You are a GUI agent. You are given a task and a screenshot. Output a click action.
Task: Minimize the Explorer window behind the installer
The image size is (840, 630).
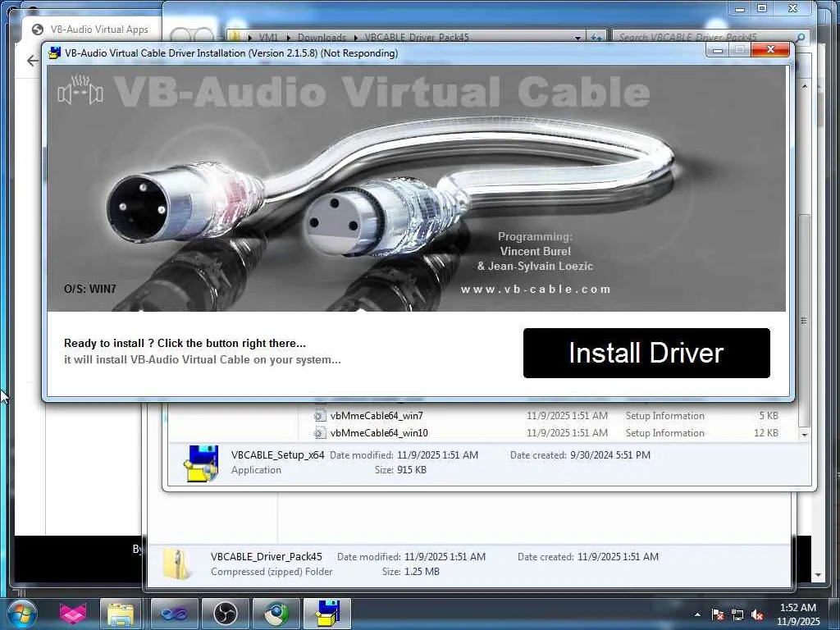(x=740, y=8)
